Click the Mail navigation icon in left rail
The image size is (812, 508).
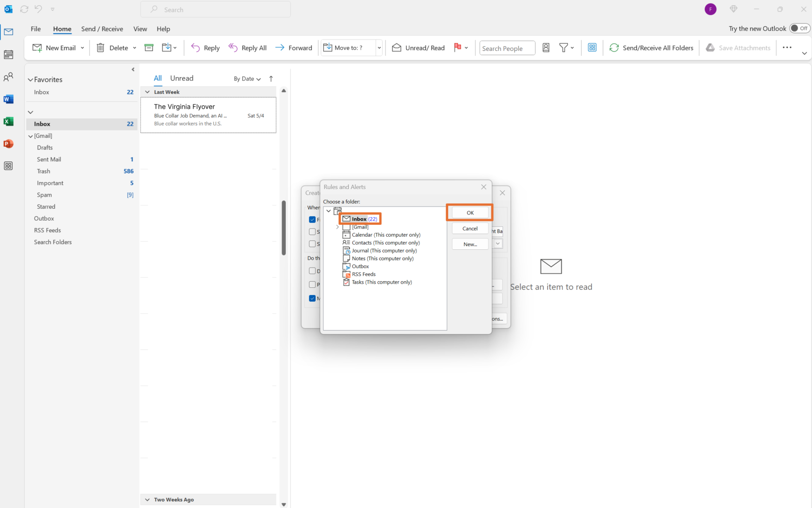click(8, 32)
